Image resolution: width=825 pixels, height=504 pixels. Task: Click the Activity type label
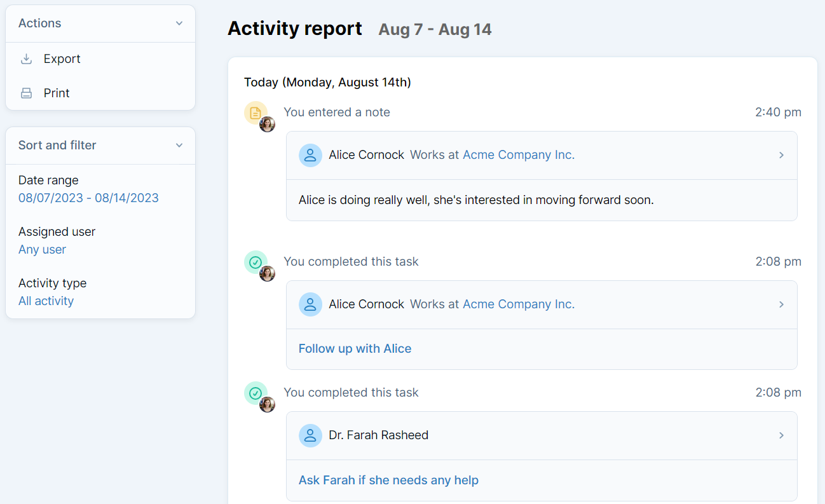pyautogui.click(x=52, y=283)
